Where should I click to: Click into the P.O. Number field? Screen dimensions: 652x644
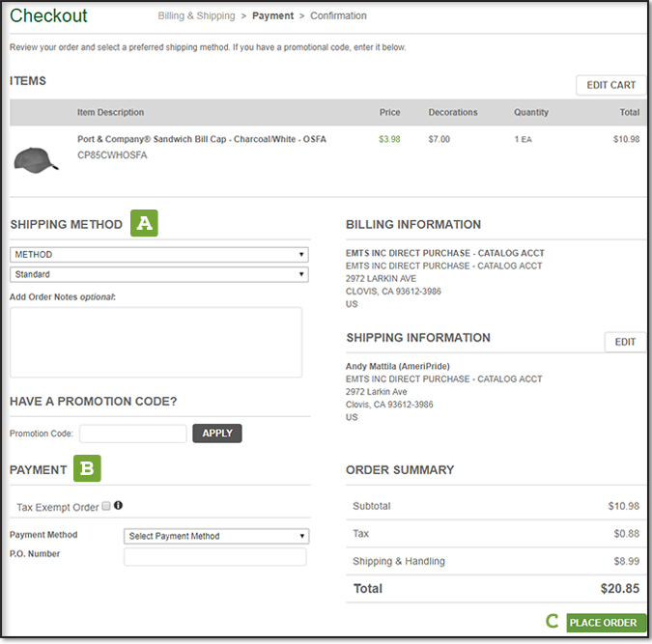(x=215, y=557)
